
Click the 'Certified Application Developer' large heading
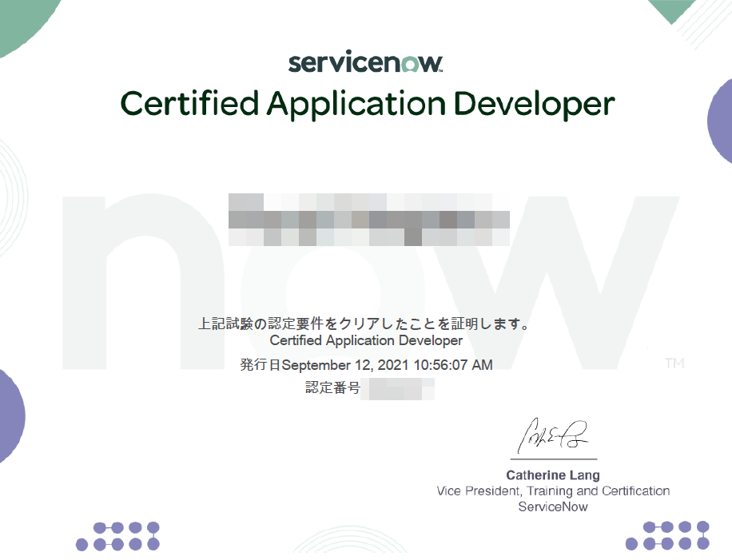tap(368, 104)
